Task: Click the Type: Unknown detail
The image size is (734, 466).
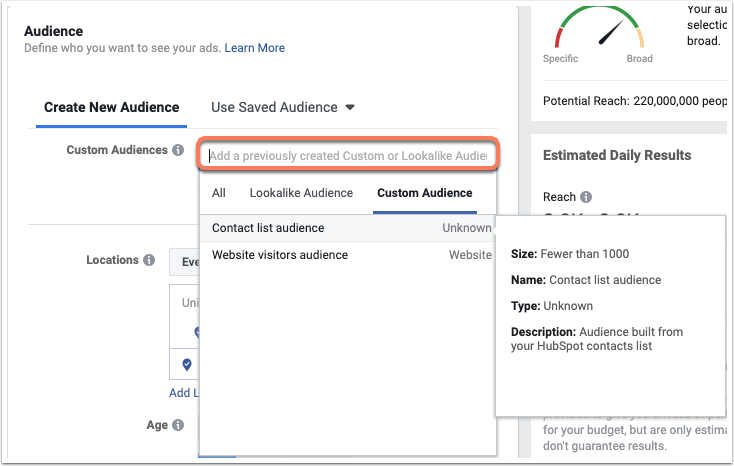Action: pos(551,306)
